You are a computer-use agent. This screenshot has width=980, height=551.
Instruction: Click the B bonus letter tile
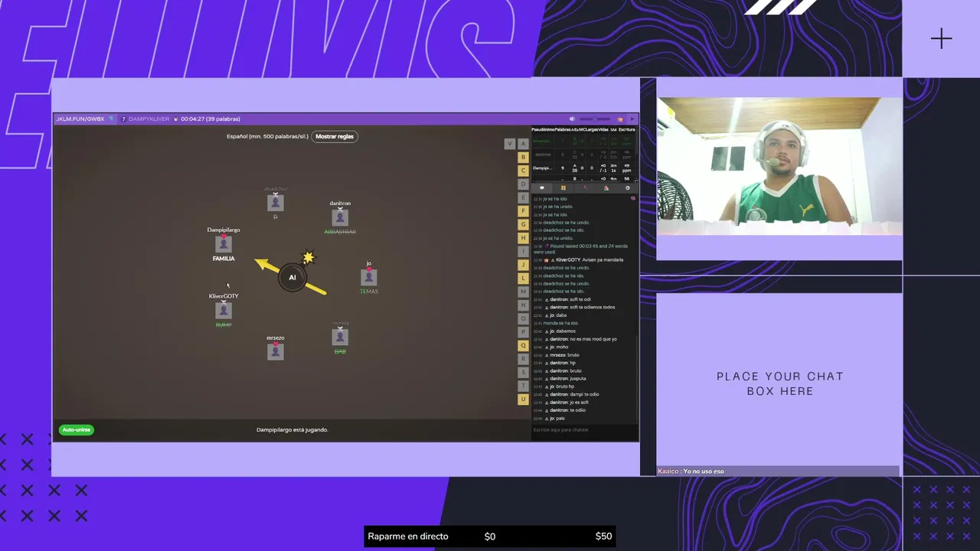pyautogui.click(x=524, y=157)
